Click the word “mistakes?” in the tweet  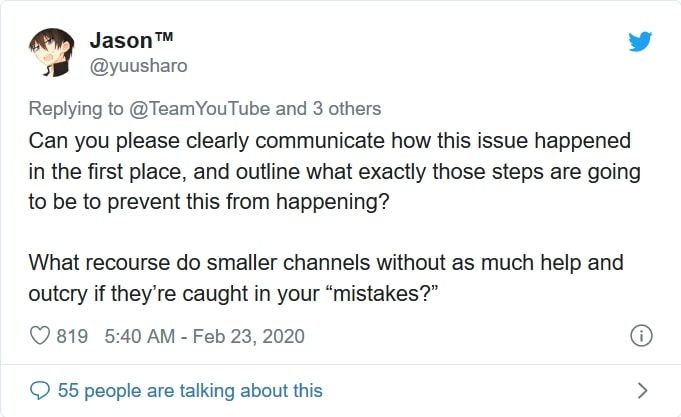pos(383,293)
